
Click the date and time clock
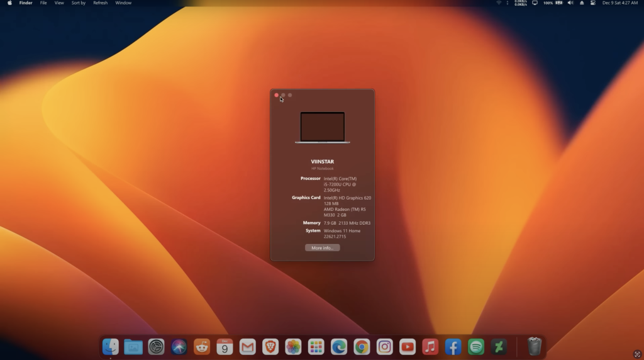point(619,3)
